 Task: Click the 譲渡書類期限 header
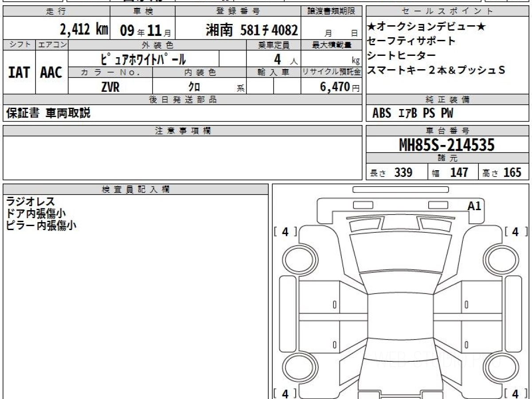(332, 12)
